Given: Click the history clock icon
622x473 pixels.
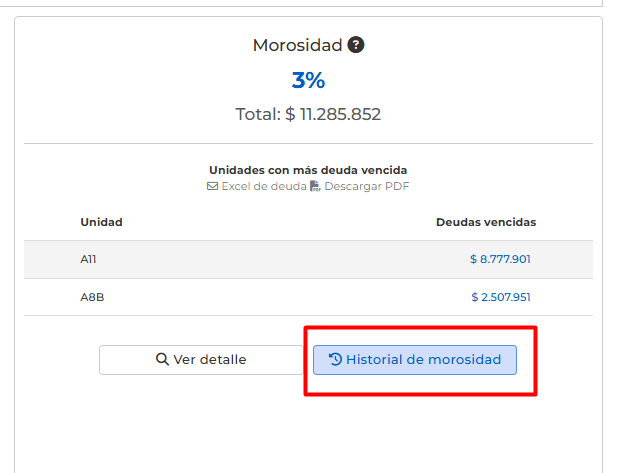Looking at the screenshot, I should pos(335,360).
